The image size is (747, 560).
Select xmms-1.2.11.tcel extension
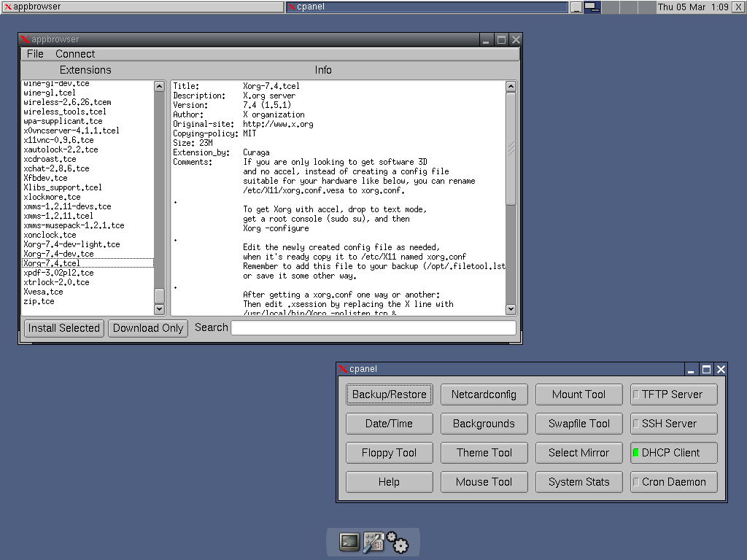click(x=88, y=216)
